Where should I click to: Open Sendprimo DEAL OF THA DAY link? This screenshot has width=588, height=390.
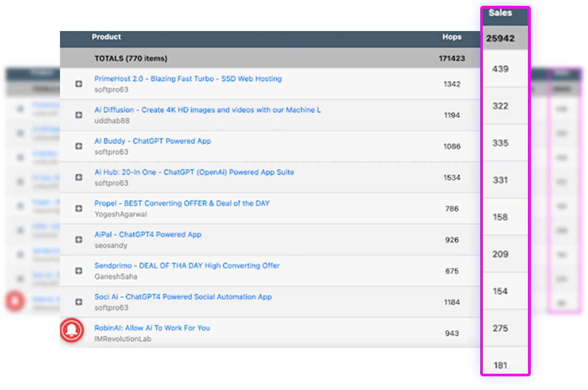pos(187,265)
